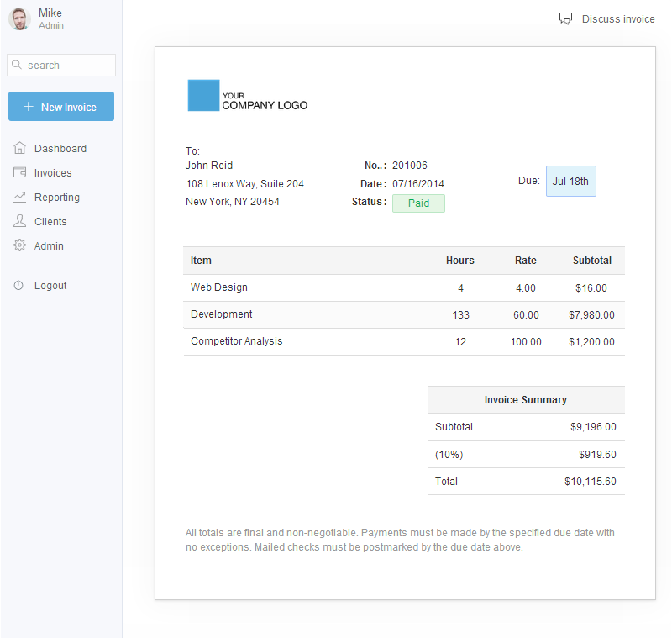Click the Jul 18th due date box

click(x=571, y=181)
